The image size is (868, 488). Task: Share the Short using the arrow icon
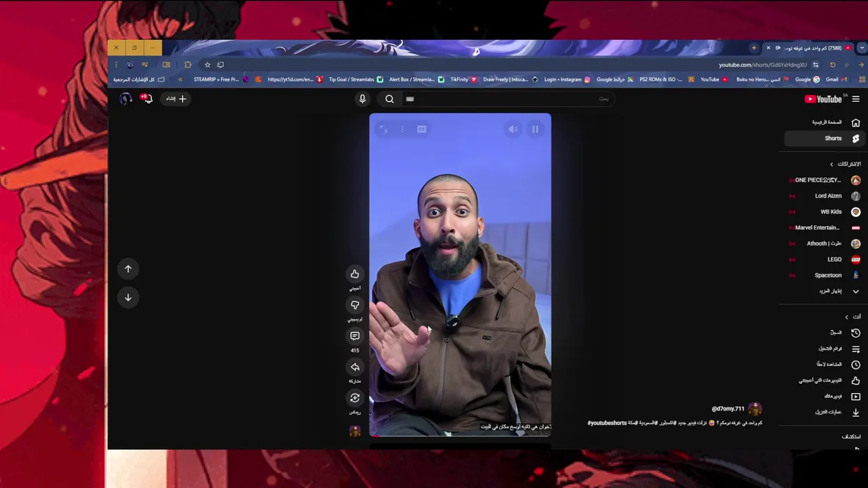(x=355, y=367)
